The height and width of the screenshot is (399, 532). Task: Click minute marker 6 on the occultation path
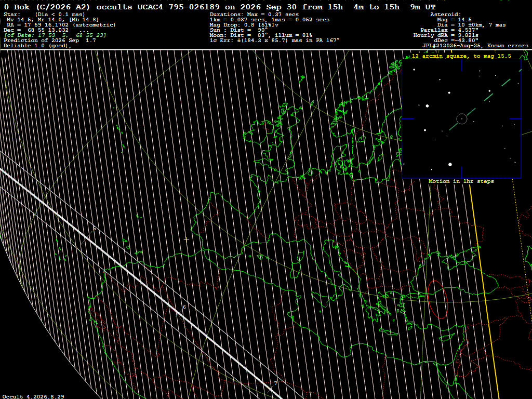[184, 307]
